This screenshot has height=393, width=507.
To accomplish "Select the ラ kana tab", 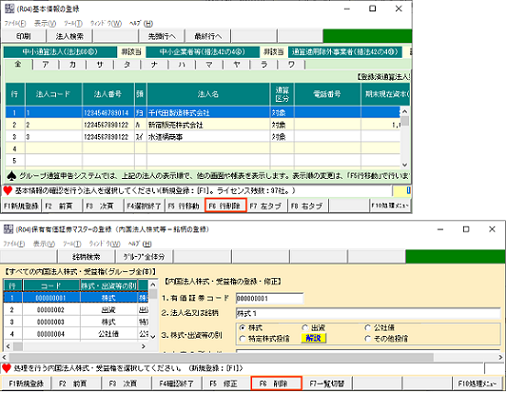I will pos(264,65).
